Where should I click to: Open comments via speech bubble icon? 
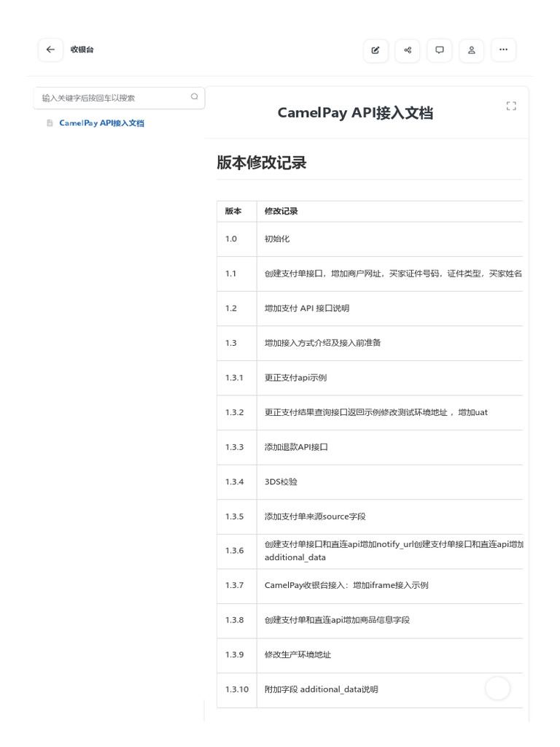point(440,50)
